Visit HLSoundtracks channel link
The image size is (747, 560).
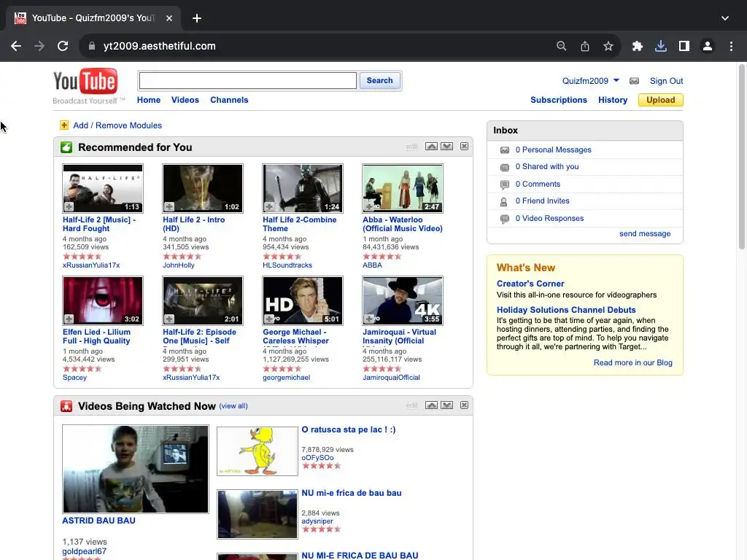tap(287, 265)
